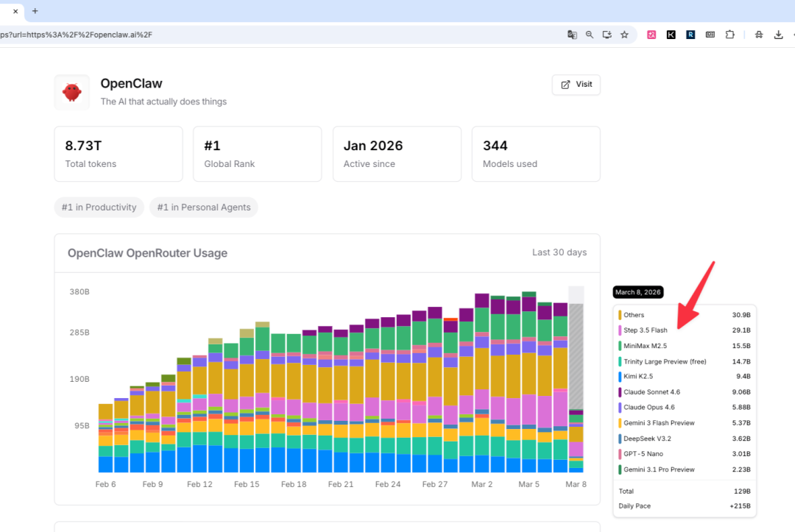Click the 'March 8, 2026' tooltip date badge
The height and width of the screenshot is (532, 795).
[x=637, y=292]
